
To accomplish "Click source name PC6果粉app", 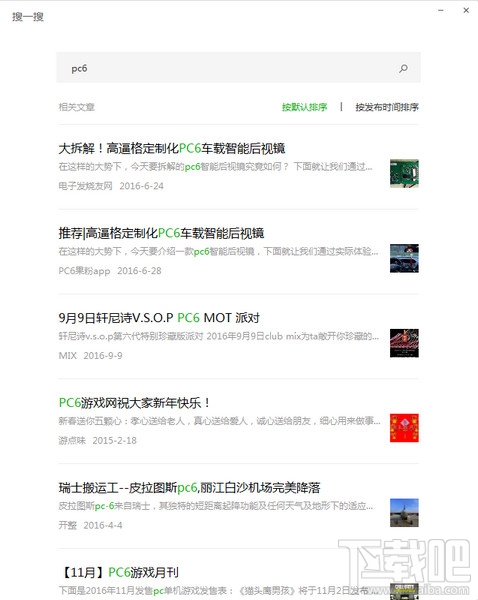I will point(84,271).
